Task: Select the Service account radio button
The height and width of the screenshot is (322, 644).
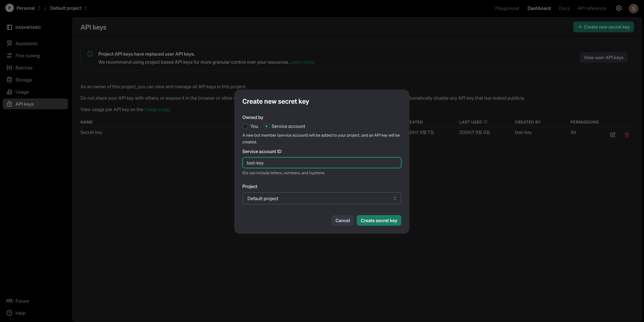Action: point(266,126)
